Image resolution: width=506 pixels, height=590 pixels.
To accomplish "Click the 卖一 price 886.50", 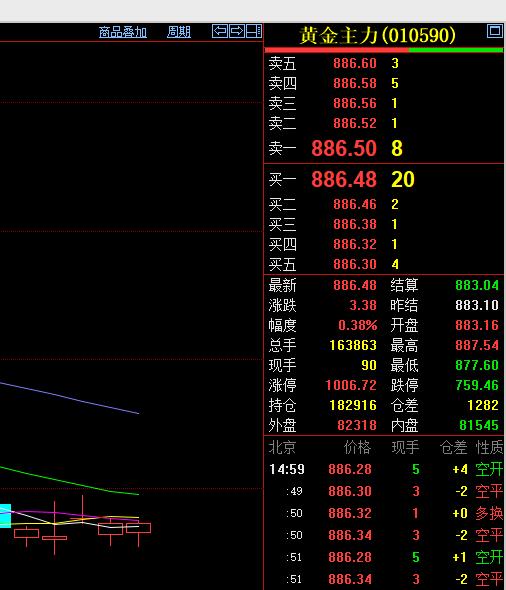I will (344, 148).
